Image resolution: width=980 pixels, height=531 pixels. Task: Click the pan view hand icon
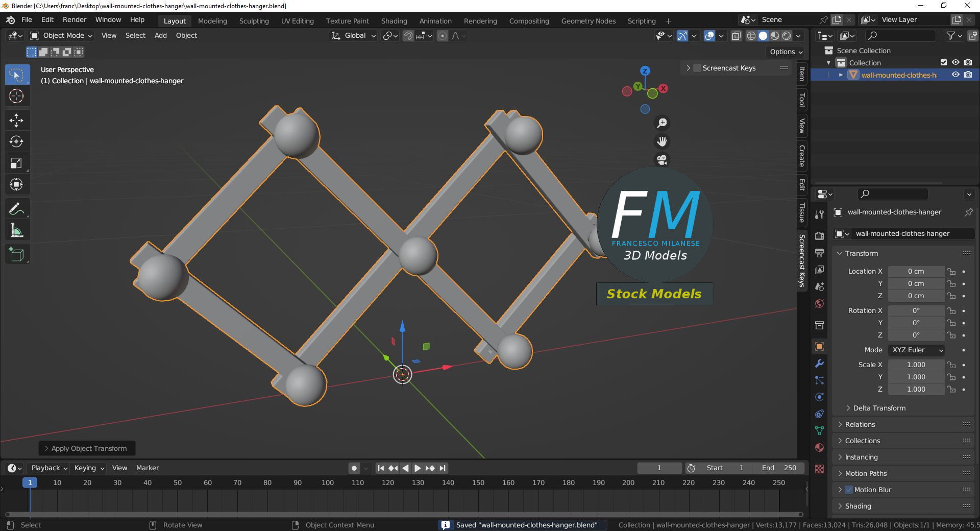click(662, 141)
